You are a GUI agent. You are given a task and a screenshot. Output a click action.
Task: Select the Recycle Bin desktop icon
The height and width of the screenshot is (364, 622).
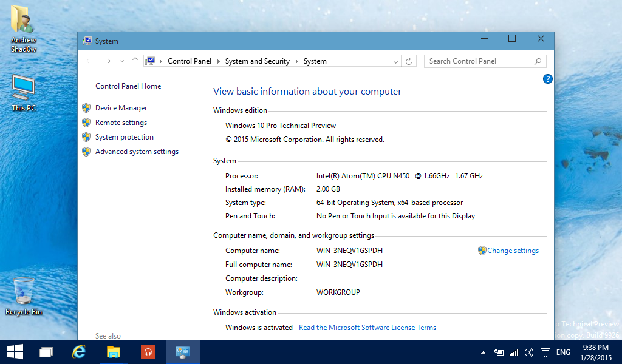[24, 296]
